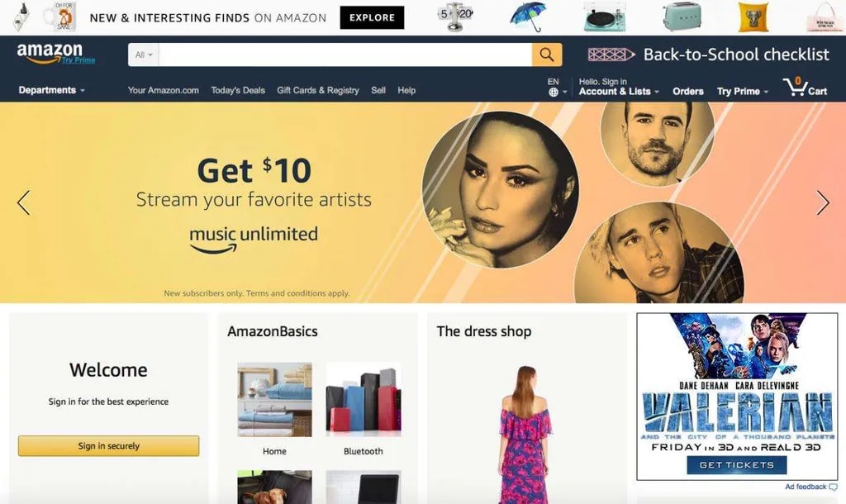Advance carousel with right arrow
The width and height of the screenshot is (846, 504).
pos(822,203)
